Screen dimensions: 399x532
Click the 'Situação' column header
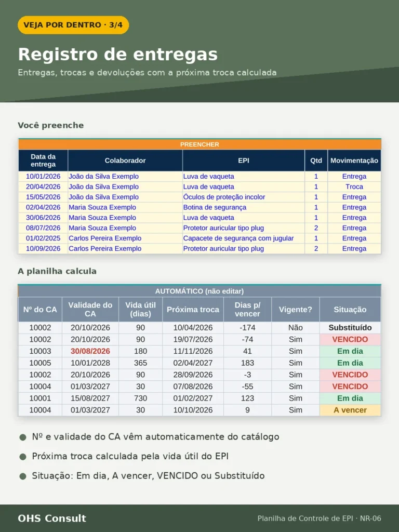point(350,310)
